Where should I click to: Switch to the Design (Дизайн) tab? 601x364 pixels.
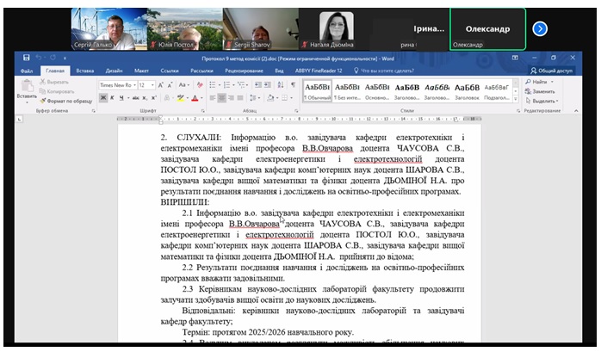click(114, 71)
